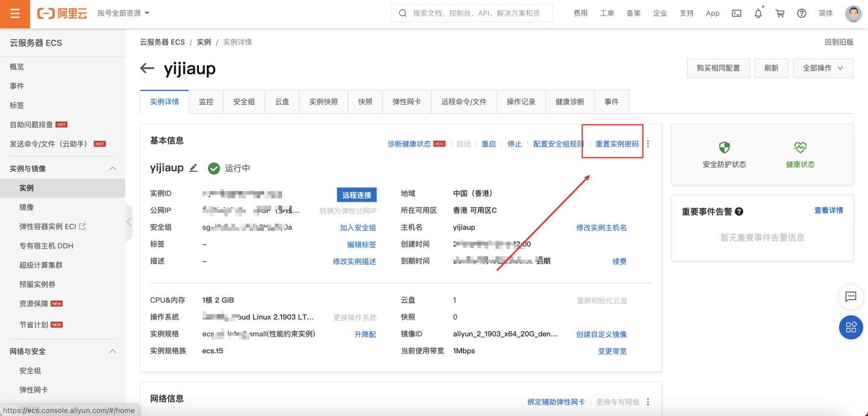
Task: Click 加入安全组 link
Action: (358, 228)
